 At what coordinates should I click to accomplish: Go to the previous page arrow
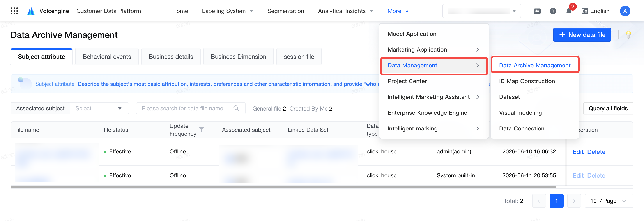tap(539, 201)
